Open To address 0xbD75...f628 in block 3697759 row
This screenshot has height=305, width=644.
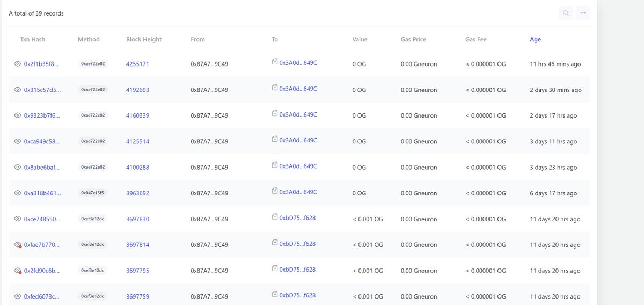tap(297, 295)
